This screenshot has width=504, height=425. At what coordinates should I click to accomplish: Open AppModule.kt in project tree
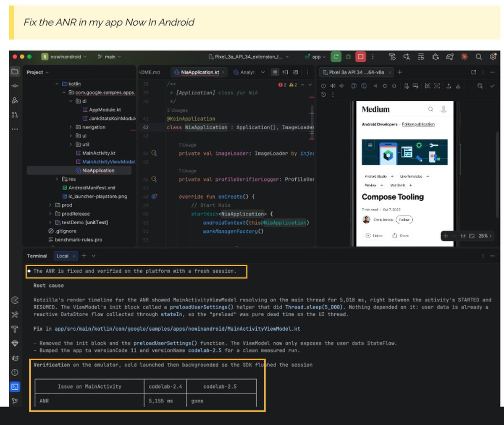102,110
